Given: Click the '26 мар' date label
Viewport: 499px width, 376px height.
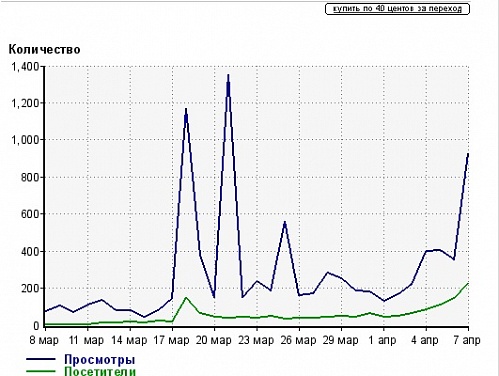Looking at the screenshot, I should pos(298,340).
